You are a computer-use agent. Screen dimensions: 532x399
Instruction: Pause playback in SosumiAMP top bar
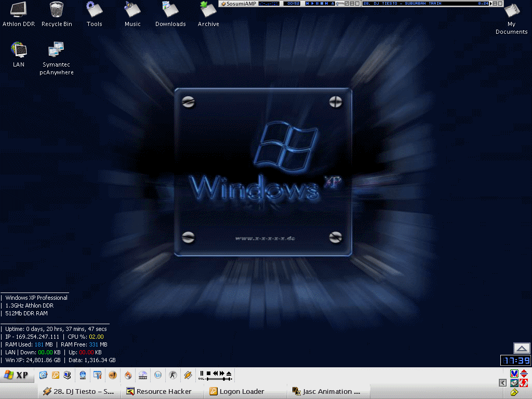pyautogui.click(x=317, y=4)
